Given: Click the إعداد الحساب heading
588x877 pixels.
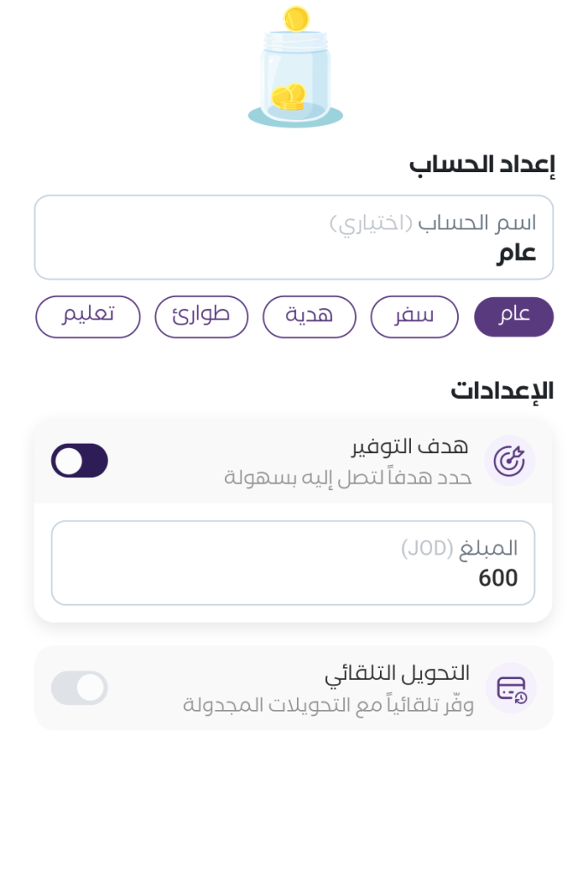Looking at the screenshot, I should point(482,165).
